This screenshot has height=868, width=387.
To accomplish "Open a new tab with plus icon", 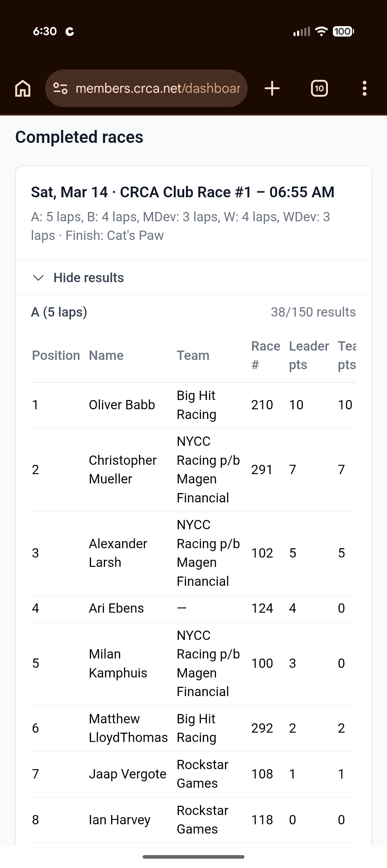I will [x=272, y=88].
